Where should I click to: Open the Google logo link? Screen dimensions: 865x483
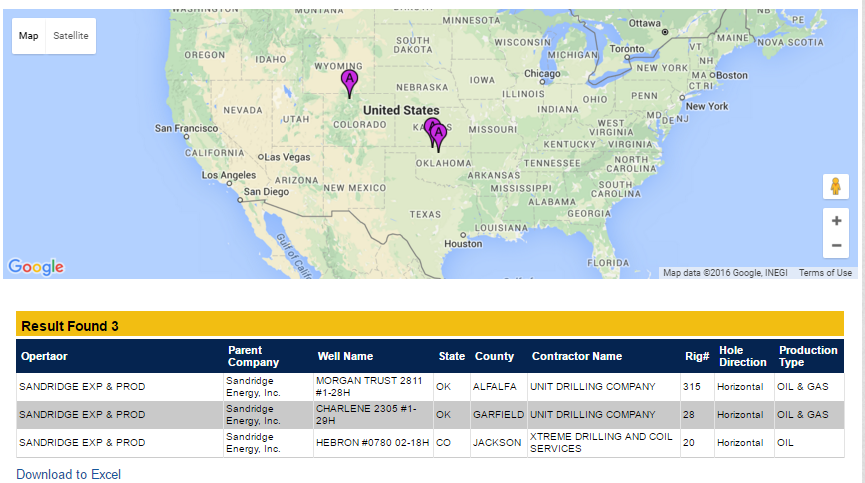(36, 267)
